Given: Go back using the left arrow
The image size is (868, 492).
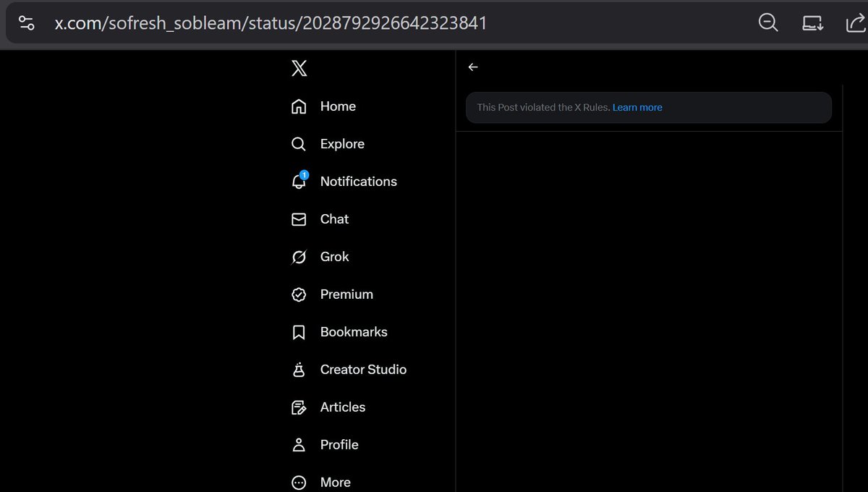Looking at the screenshot, I should point(473,67).
